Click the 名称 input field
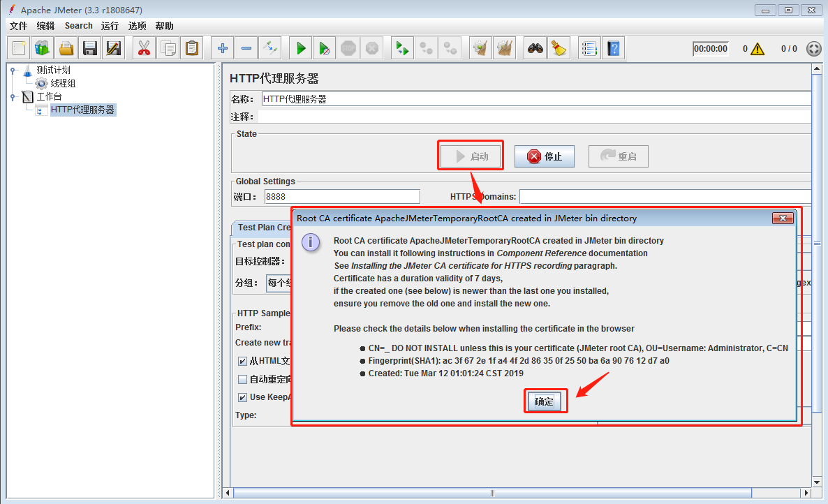The width and height of the screenshot is (828, 504). 536,99
